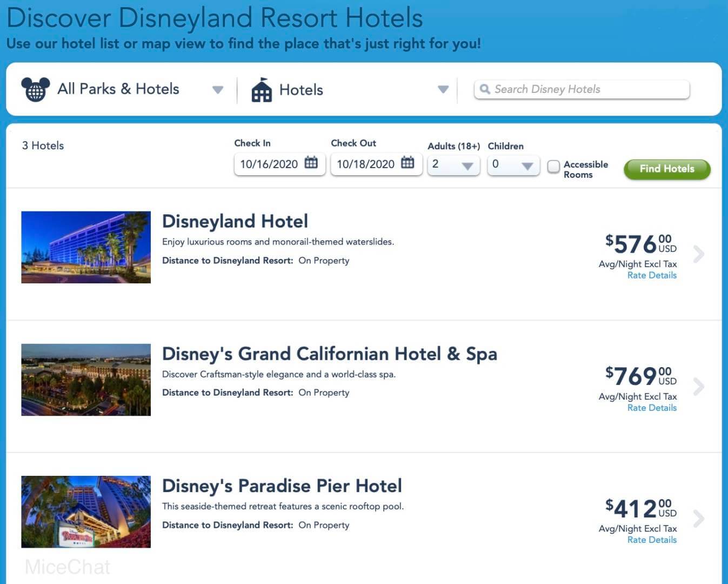Click the Find Hotels button
The width and height of the screenshot is (728, 584).
tap(667, 169)
